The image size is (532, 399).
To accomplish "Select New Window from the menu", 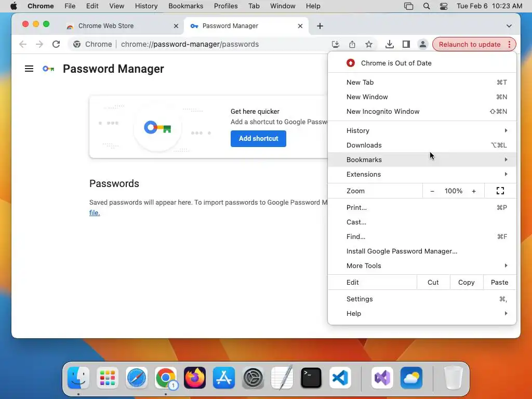I will [422, 97].
